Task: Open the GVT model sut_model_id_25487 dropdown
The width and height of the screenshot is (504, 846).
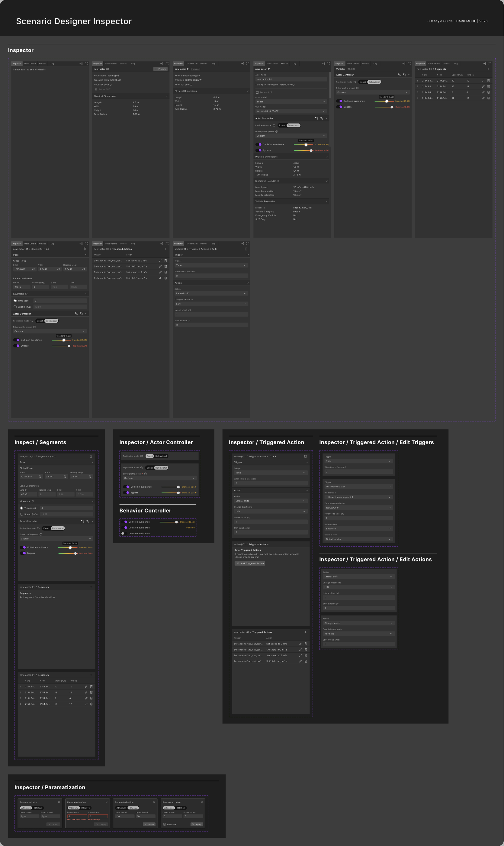Action: coord(291,111)
